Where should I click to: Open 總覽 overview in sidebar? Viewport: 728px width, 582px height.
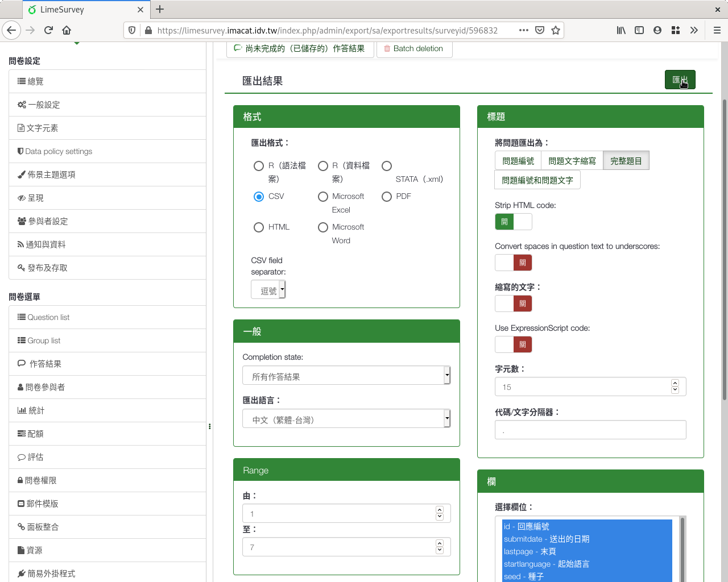tap(107, 81)
